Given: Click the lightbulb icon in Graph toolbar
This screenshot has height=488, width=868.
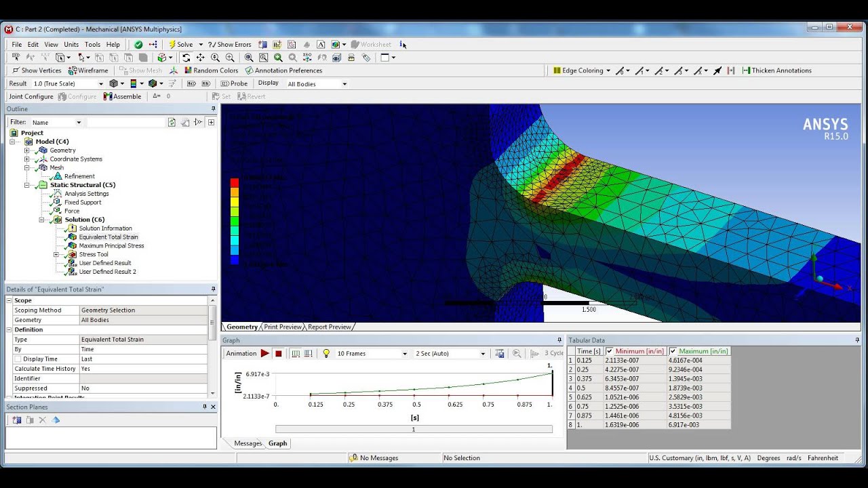Looking at the screenshot, I should (x=326, y=353).
